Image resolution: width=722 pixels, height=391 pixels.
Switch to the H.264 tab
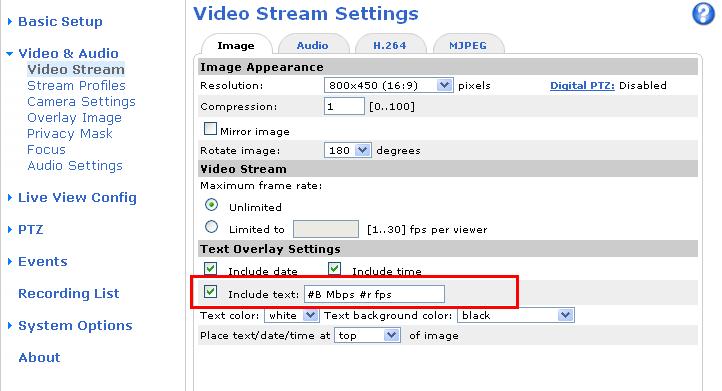click(x=390, y=45)
